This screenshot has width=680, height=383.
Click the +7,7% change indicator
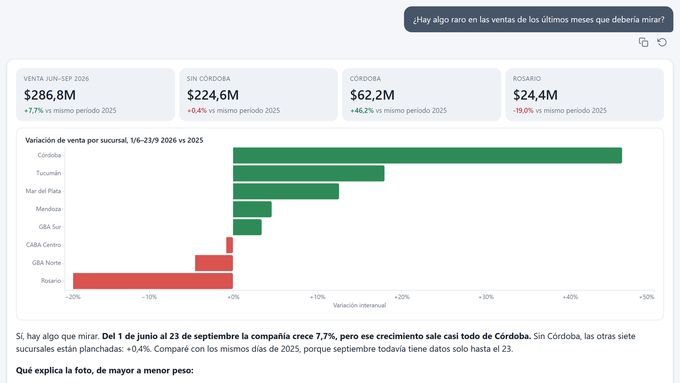[x=33, y=111]
